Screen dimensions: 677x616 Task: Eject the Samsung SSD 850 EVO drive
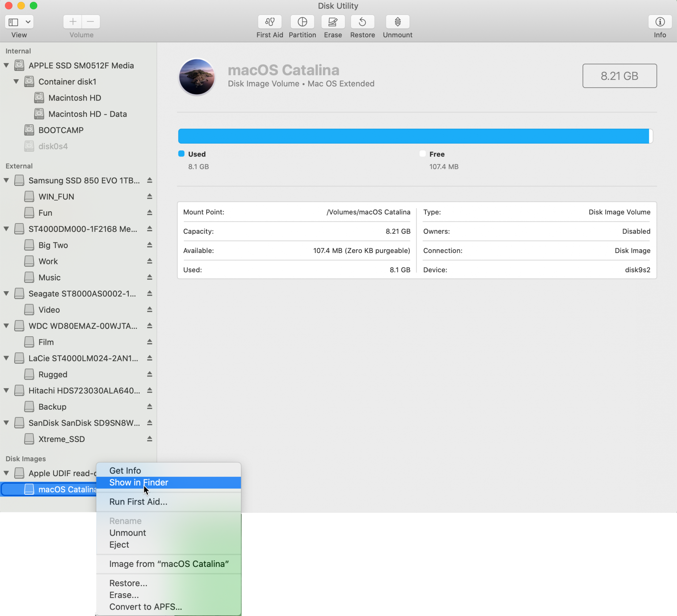149,180
